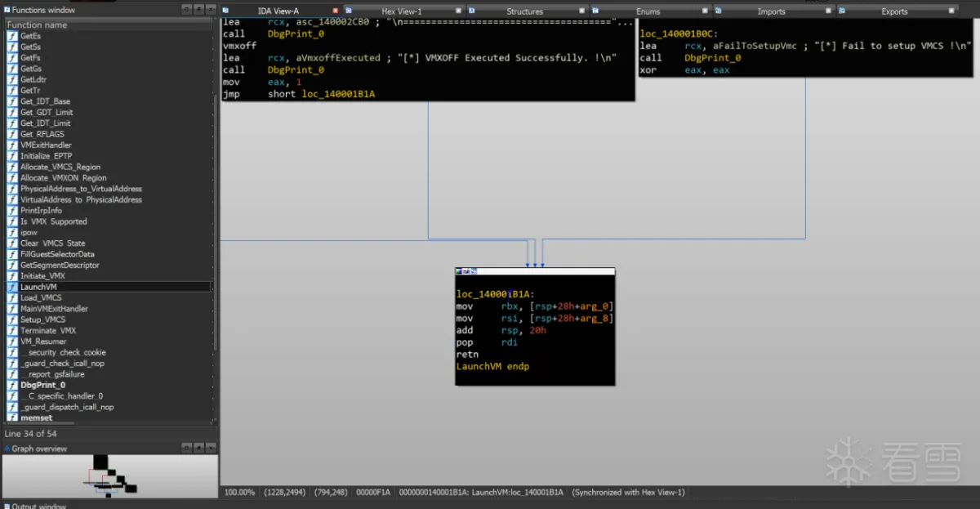
Task: Select Setup_VMCS in the functions list
Action: [42, 319]
